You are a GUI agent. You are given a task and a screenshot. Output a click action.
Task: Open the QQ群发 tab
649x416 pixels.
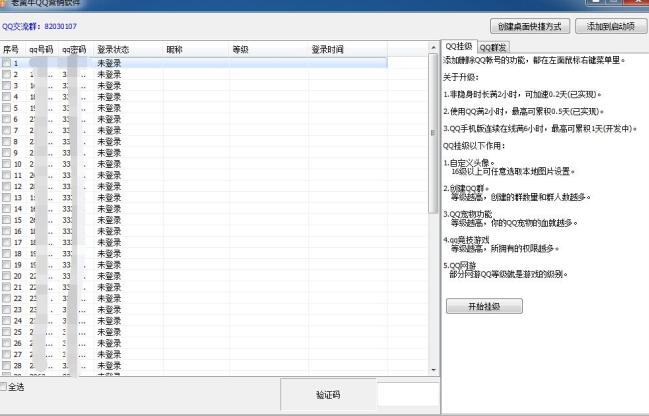(x=493, y=47)
